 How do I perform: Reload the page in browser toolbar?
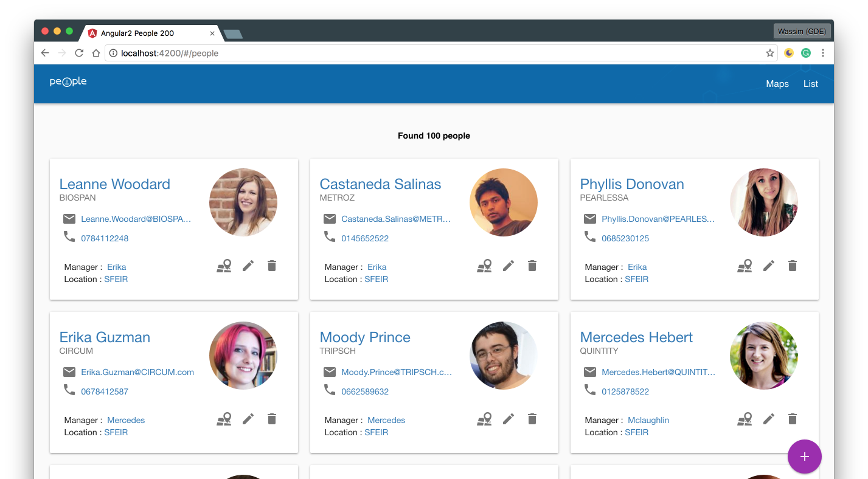point(79,53)
